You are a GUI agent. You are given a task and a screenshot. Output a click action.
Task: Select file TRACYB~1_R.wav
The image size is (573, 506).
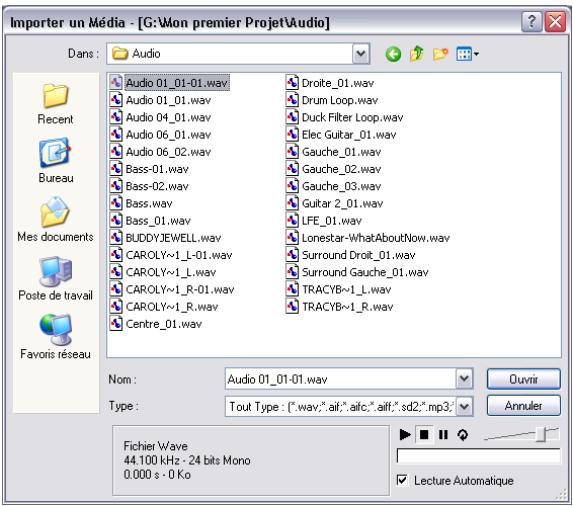[x=339, y=307]
